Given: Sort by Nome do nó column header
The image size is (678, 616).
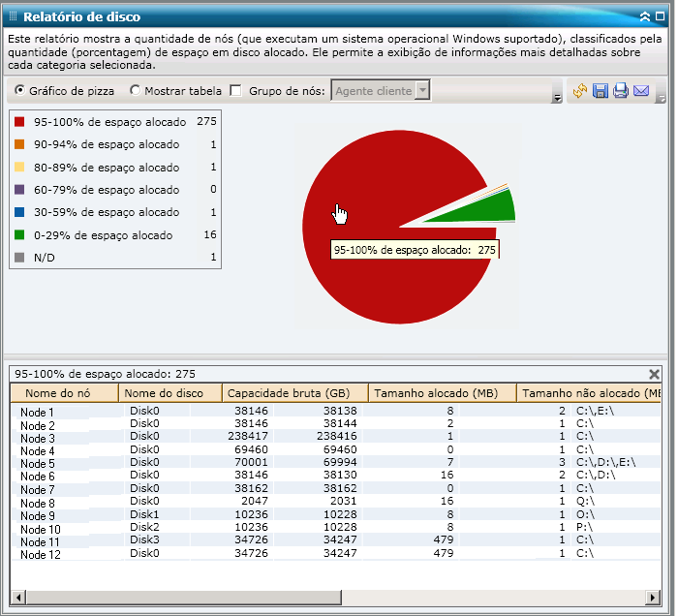Looking at the screenshot, I should 64,393.
